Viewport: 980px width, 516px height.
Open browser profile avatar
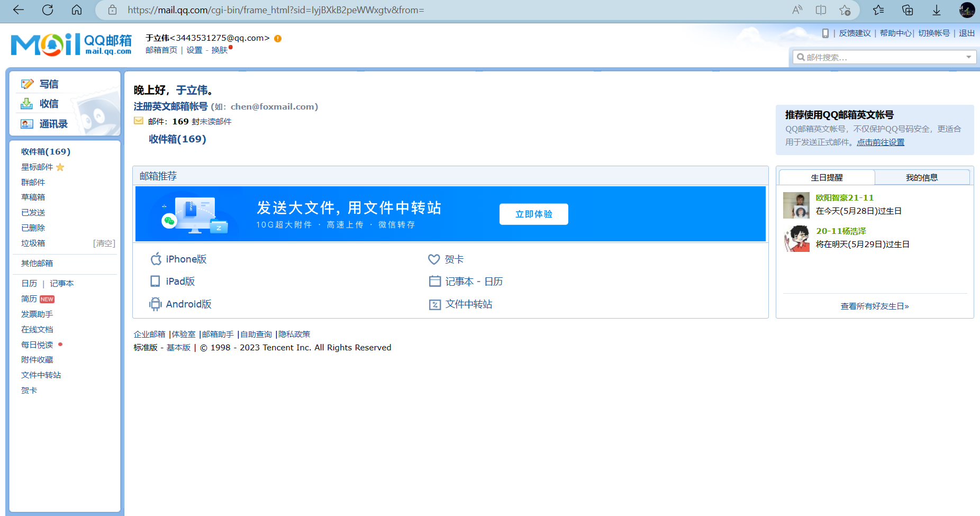pos(967,10)
